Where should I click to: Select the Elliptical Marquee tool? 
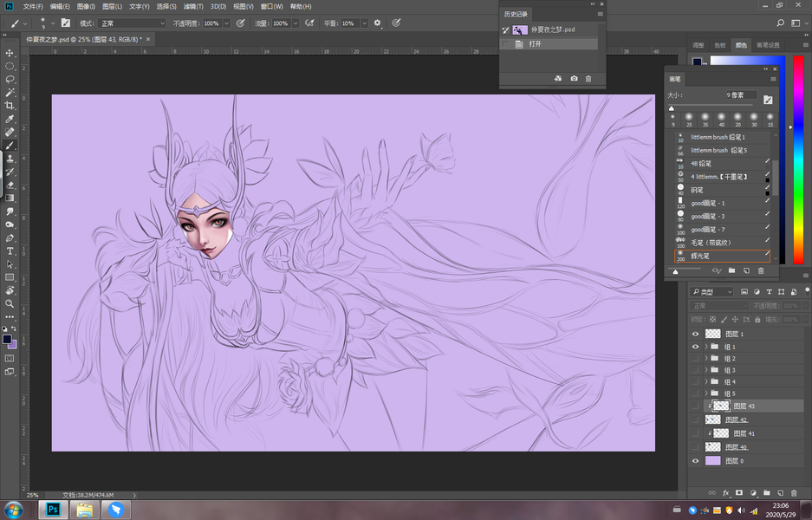tap(10, 66)
